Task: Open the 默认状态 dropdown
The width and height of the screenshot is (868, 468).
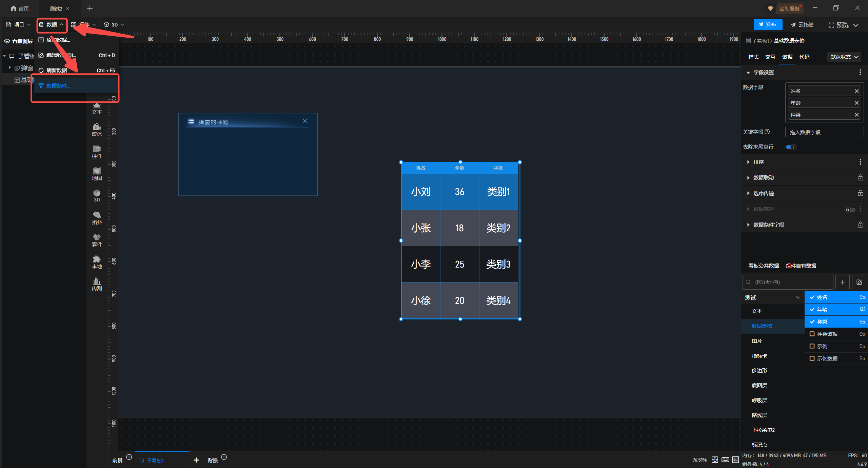Action: [844, 57]
